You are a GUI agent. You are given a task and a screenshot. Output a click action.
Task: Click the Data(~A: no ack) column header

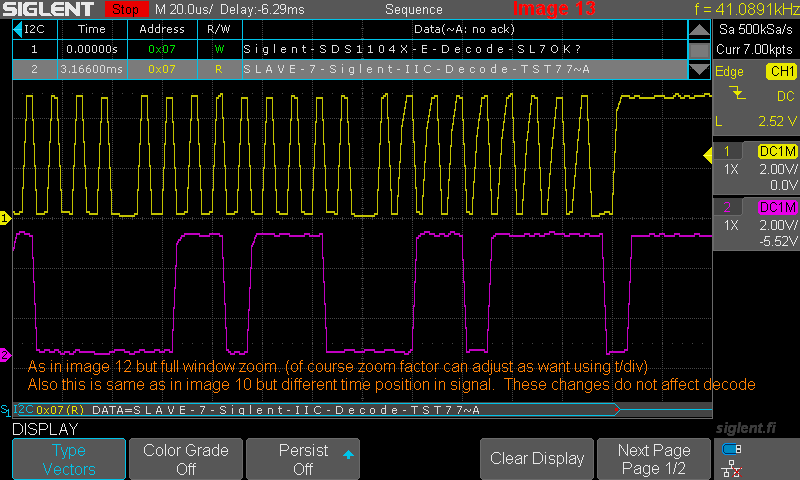pos(464,29)
